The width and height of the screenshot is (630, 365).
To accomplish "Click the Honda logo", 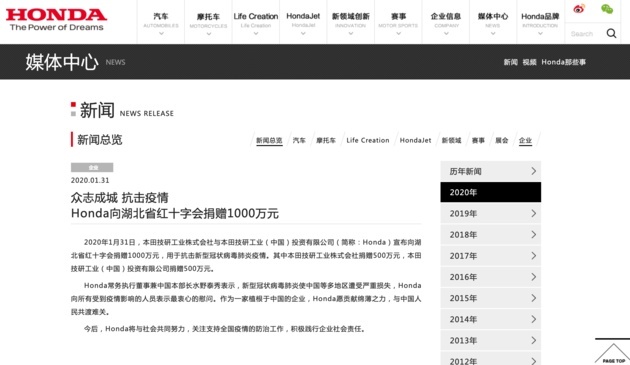I will pyautogui.click(x=56, y=19).
